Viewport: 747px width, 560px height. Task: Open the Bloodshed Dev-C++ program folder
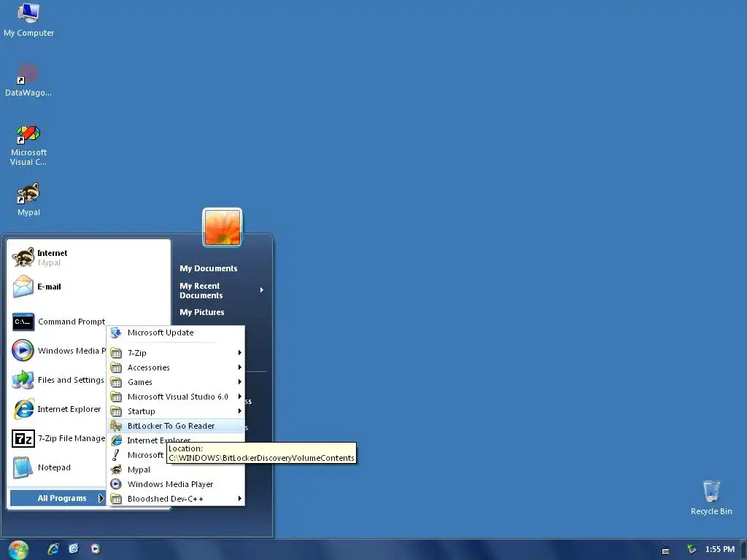[176, 499]
